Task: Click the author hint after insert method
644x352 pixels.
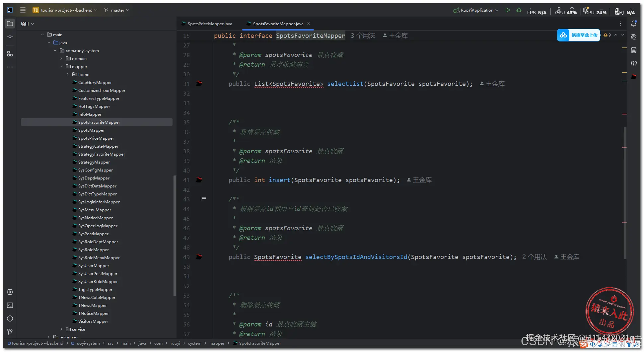Action: pos(419,180)
